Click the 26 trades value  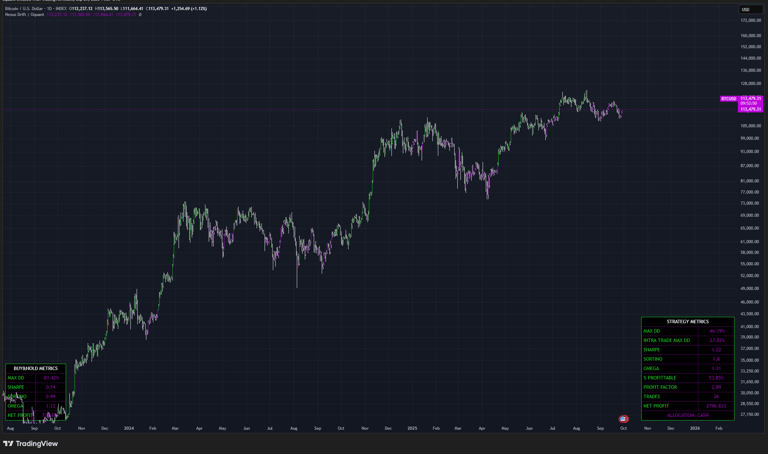coord(716,396)
